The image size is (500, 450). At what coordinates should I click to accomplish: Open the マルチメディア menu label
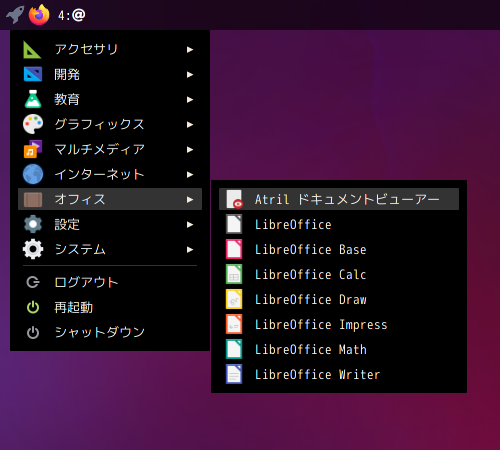click(x=99, y=149)
